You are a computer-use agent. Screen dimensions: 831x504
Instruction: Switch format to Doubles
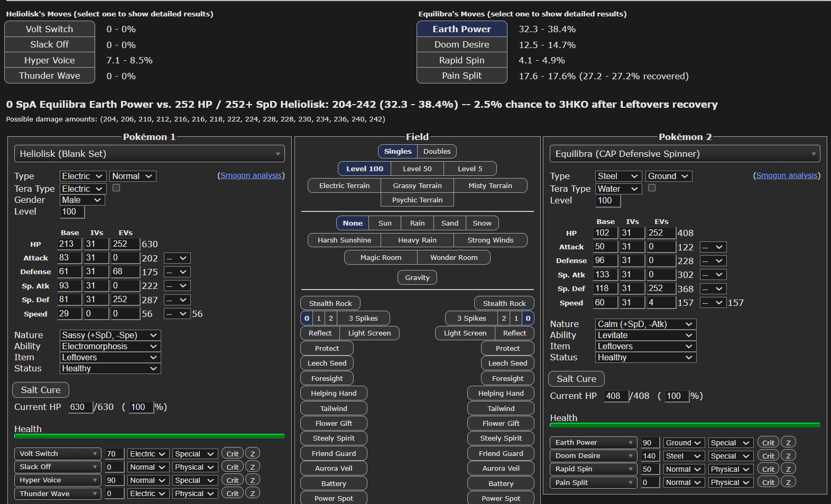[437, 152]
